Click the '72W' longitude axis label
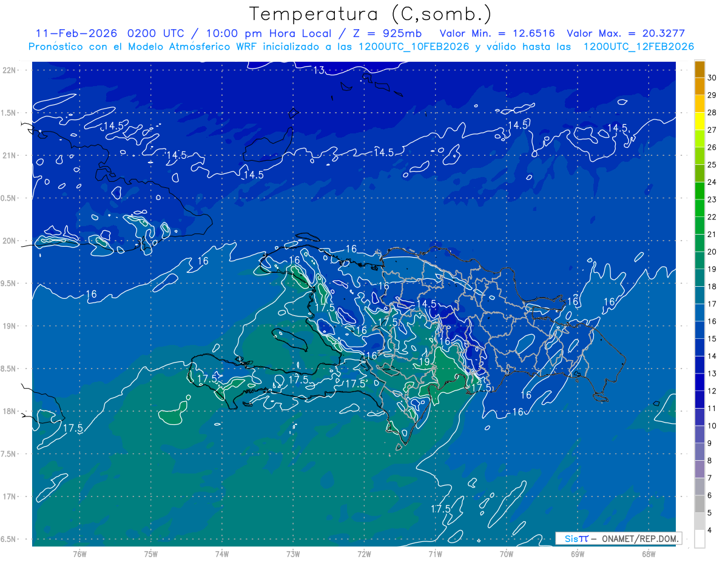This screenshot has width=728, height=562. 364,554
